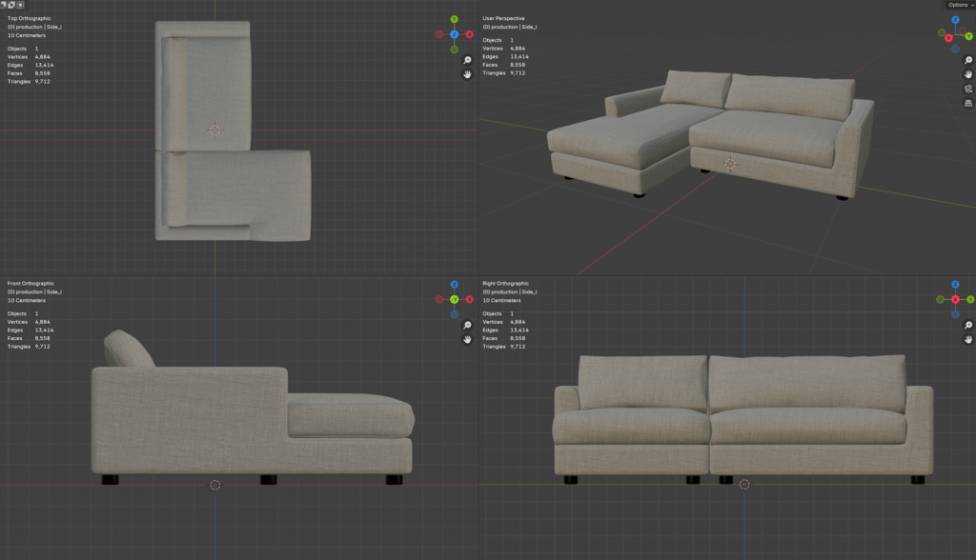976x560 pixels.
Task: Click the 'Top Orthographic' view label
Action: (30, 19)
